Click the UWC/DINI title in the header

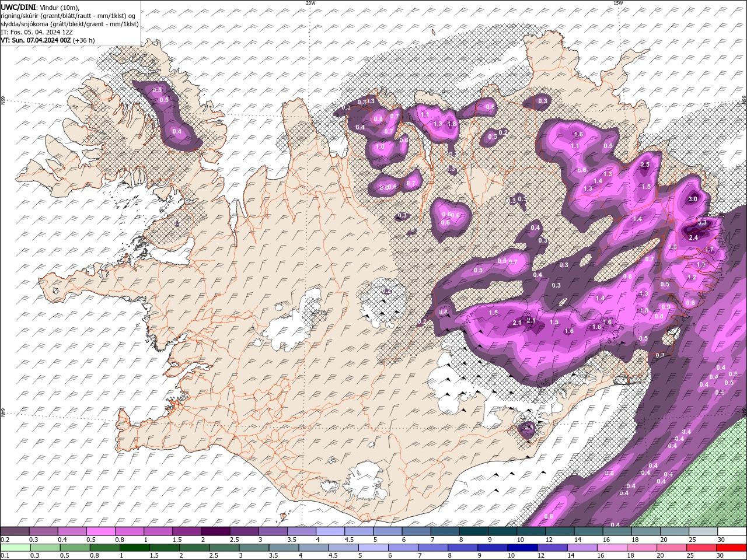[18, 6]
